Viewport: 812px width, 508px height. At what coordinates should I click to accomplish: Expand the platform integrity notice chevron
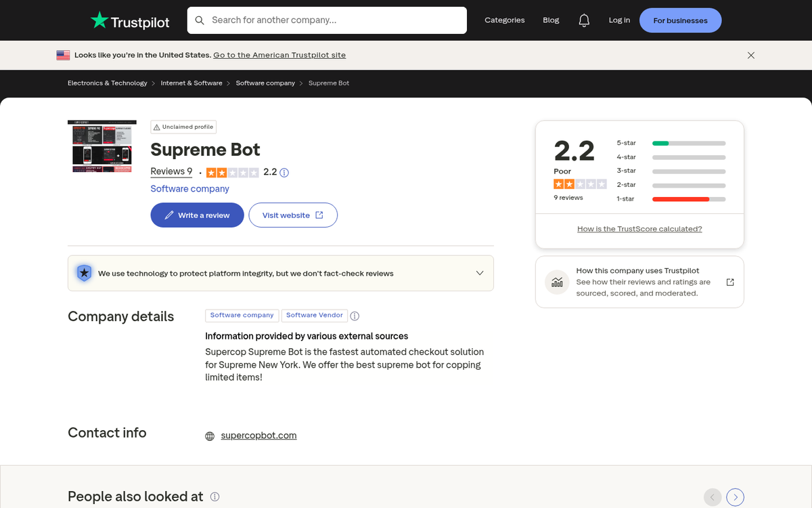pos(480,273)
